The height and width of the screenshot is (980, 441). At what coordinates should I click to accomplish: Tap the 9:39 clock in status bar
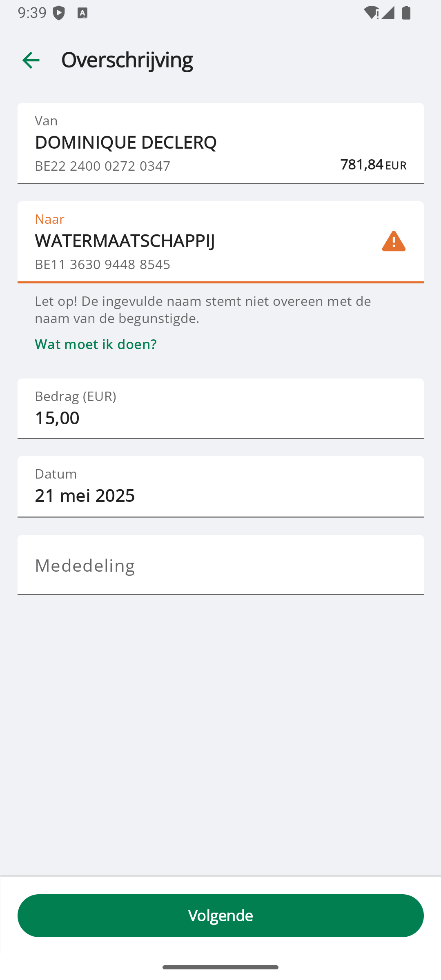[x=32, y=13]
